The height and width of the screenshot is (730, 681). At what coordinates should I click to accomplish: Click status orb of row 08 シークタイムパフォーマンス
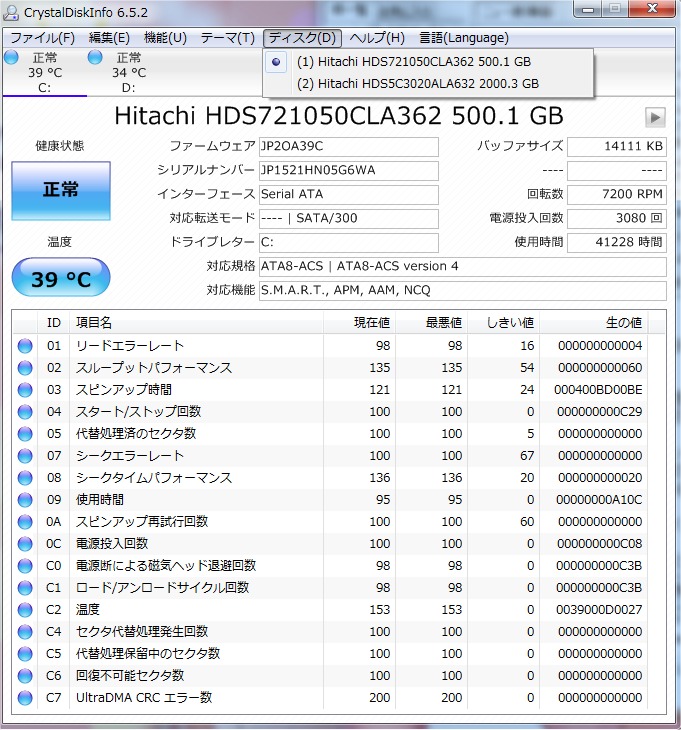coord(25,478)
